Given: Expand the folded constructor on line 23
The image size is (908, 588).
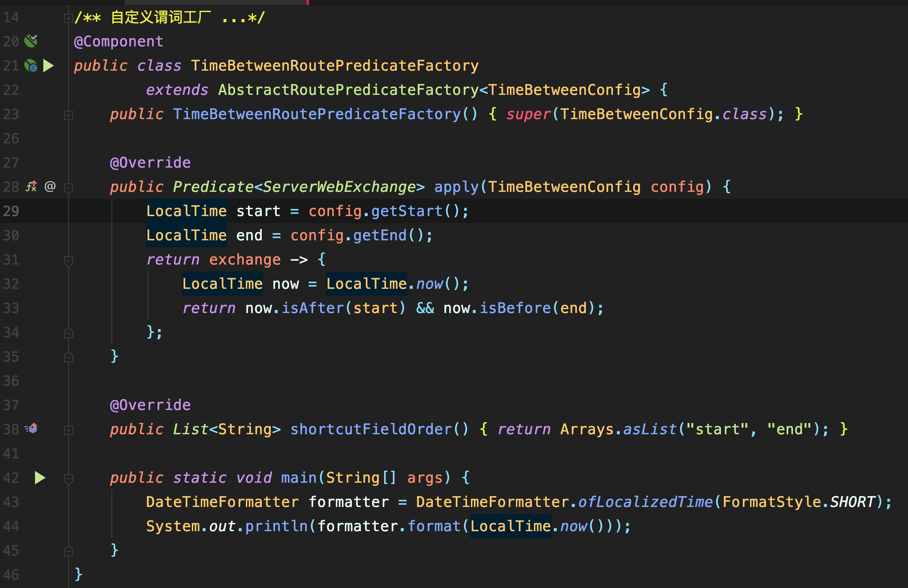Looking at the screenshot, I should (68, 115).
